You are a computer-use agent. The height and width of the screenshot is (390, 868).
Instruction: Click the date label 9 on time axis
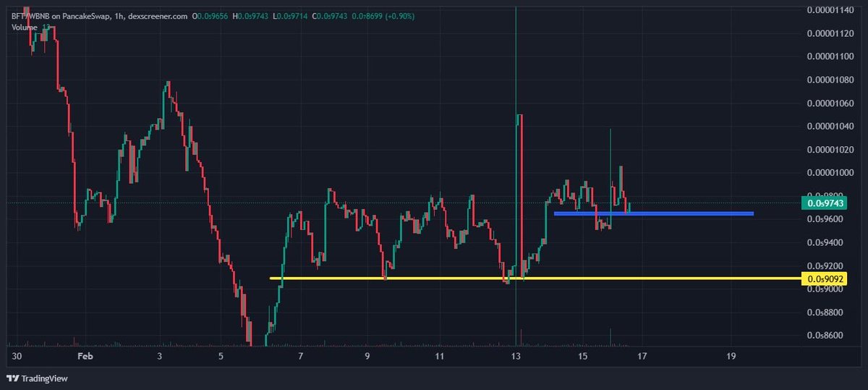(367, 357)
